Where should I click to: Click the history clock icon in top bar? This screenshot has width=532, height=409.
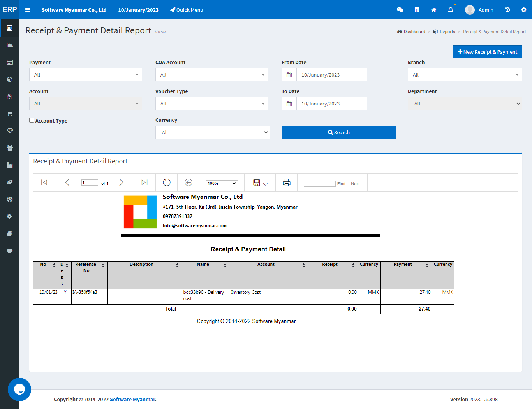(507, 10)
